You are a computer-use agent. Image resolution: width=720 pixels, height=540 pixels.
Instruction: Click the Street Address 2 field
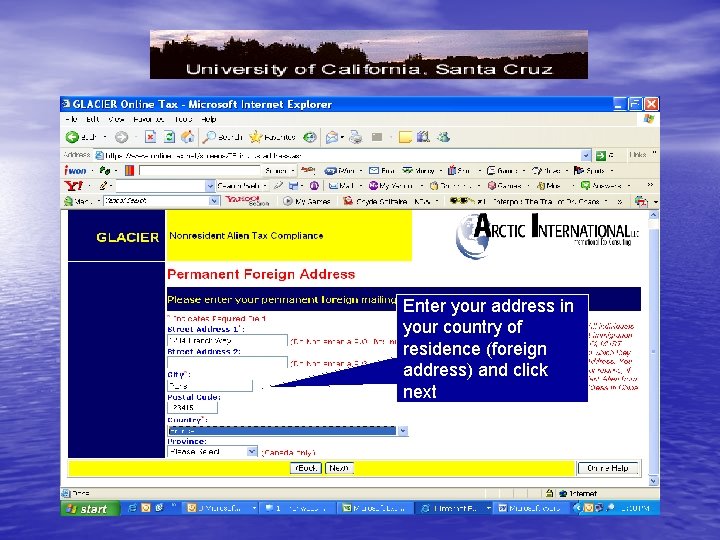(227, 362)
